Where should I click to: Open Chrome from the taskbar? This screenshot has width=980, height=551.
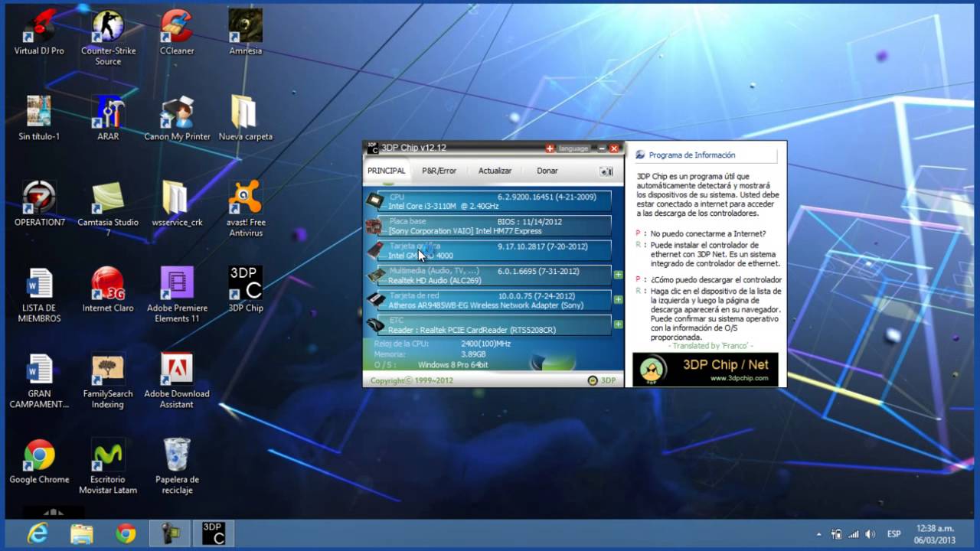click(126, 533)
